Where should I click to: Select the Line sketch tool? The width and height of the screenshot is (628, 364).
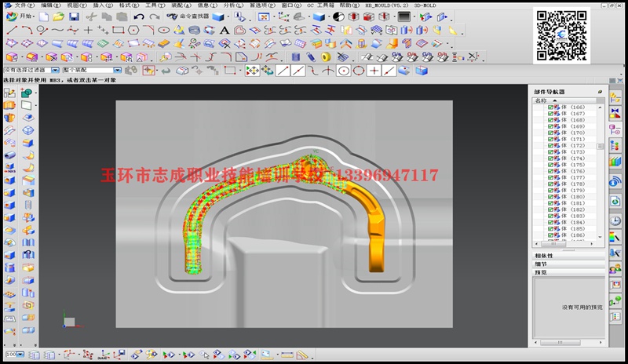coord(12,30)
